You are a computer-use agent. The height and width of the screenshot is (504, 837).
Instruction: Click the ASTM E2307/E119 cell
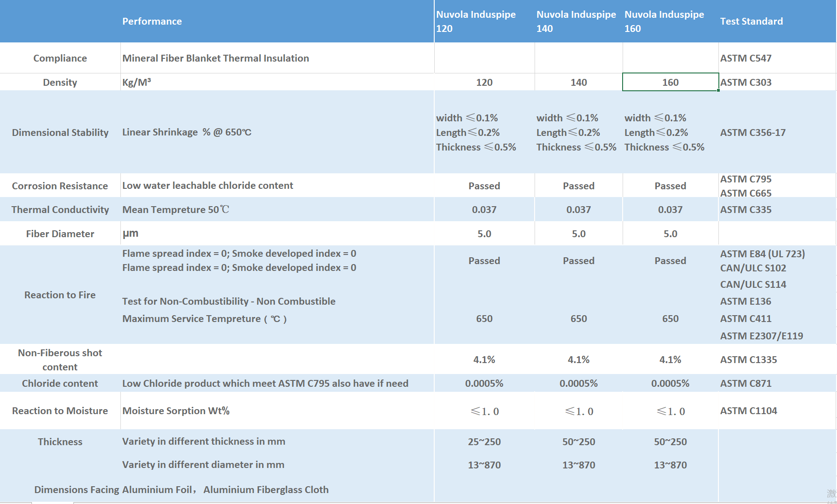click(x=762, y=336)
